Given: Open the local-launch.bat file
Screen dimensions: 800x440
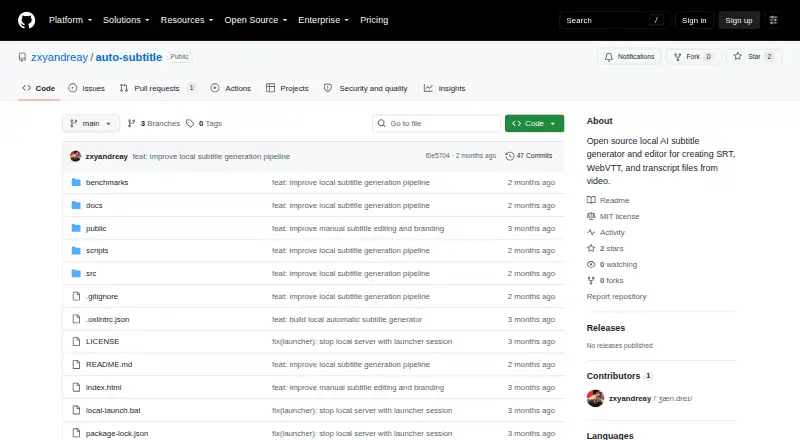Looking at the screenshot, I should click(113, 410).
